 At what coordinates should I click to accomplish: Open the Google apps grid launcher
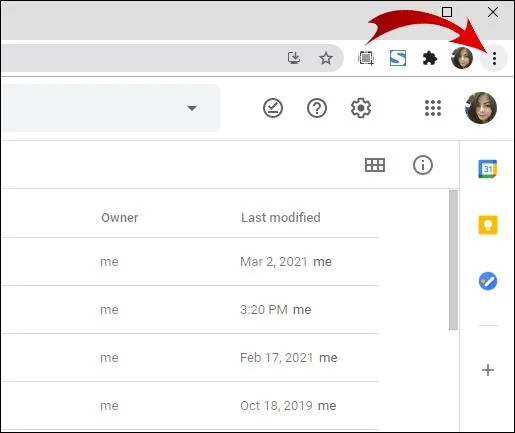tap(433, 108)
